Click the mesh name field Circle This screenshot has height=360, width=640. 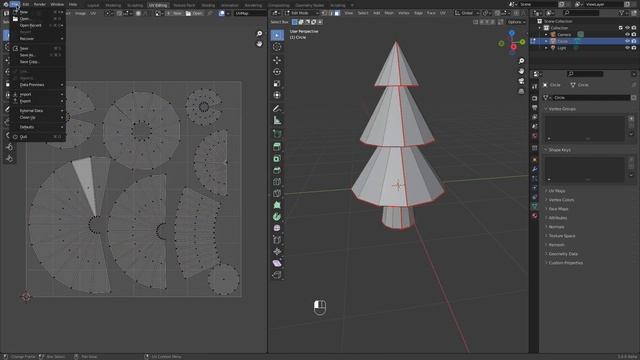coord(591,98)
